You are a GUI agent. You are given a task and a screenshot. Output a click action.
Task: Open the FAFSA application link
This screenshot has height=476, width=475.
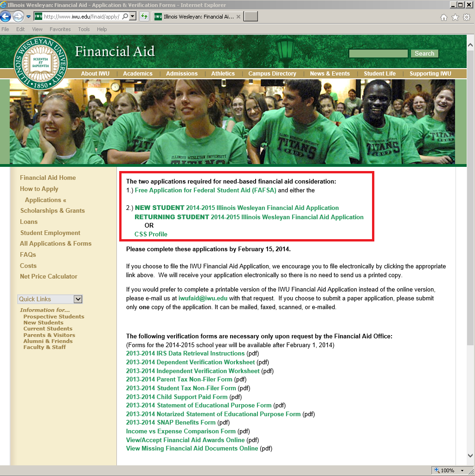205,190
